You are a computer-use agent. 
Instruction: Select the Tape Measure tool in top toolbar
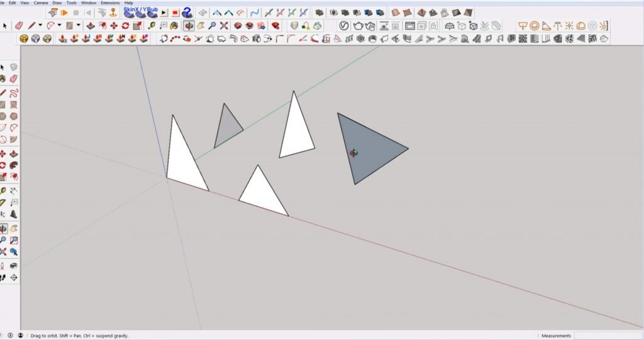pyautogui.click(x=152, y=26)
